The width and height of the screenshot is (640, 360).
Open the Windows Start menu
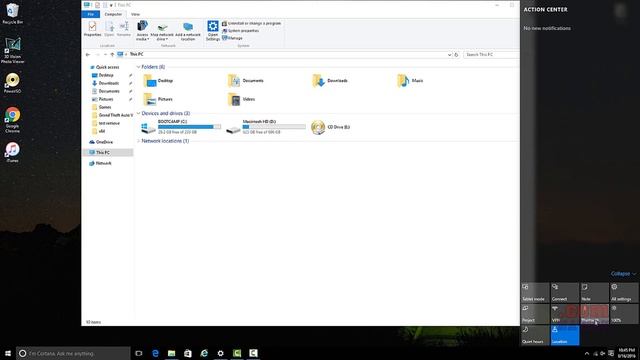[8, 353]
